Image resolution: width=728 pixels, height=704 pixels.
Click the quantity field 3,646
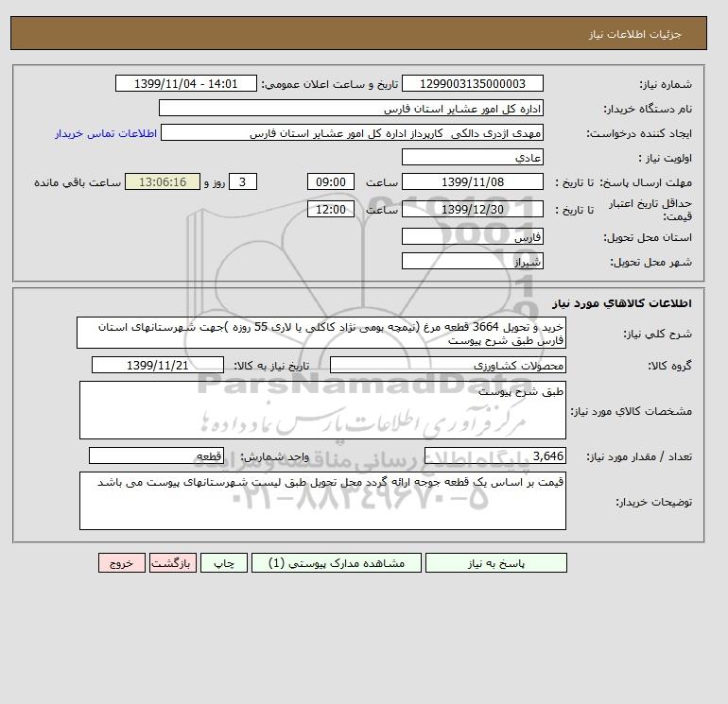click(x=494, y=456)
